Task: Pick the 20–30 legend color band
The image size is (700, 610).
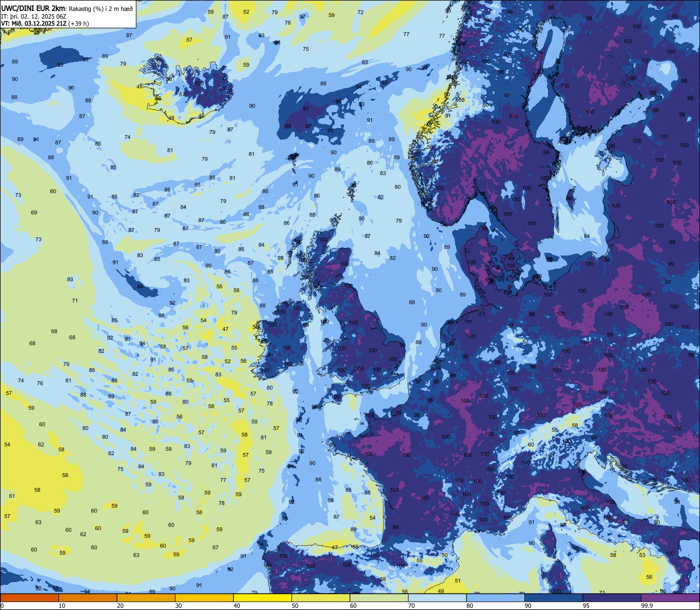Action: [x=146, y=598]
